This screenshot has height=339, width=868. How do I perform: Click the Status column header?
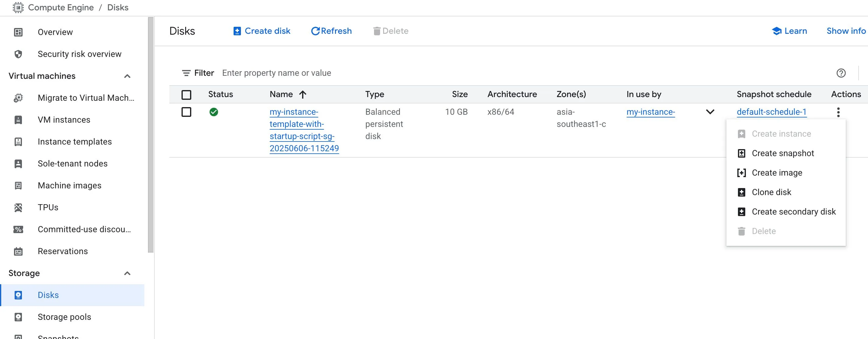pos(221,95)
